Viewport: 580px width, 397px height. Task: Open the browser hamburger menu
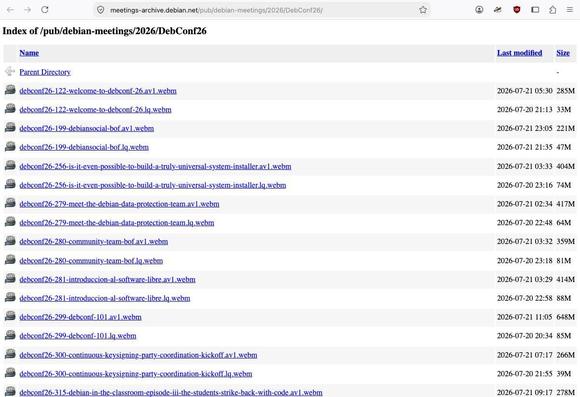(570, 10)
